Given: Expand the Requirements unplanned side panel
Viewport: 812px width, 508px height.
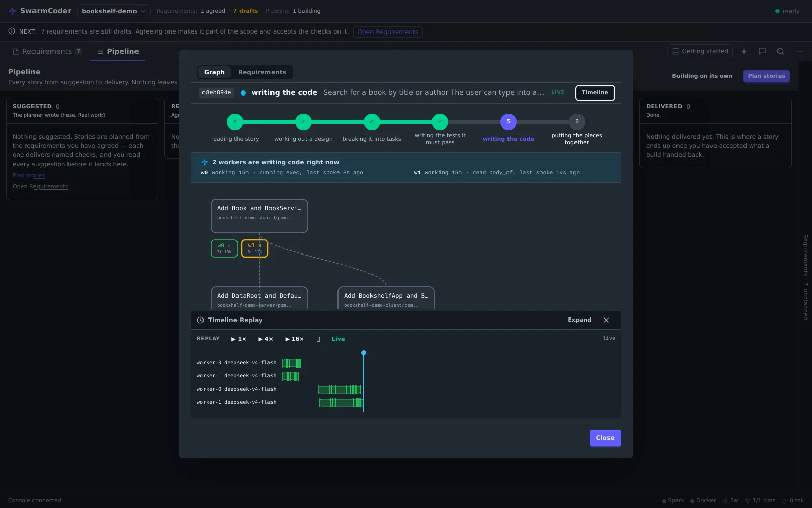Looking at the screenshot, I should click(805, 277).
